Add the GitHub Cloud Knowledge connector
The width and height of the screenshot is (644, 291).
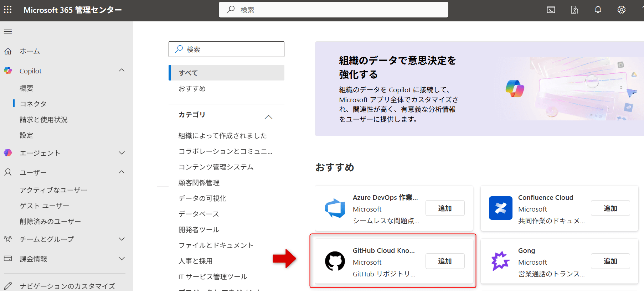point(445,261)
